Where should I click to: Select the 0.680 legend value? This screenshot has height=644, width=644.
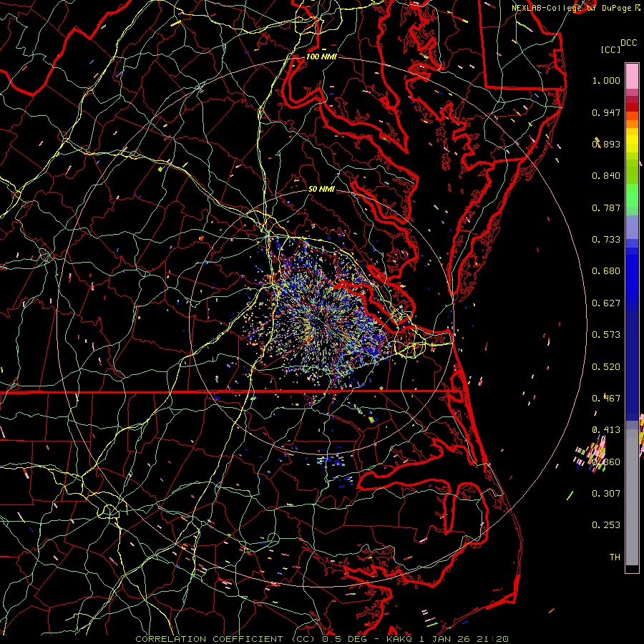click(x=606, y=271)
